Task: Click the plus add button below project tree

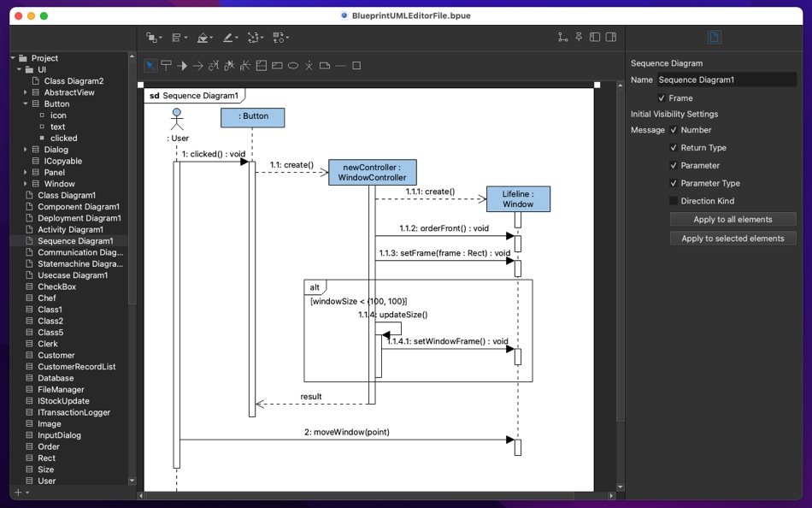Action: [x=18, y=492]
